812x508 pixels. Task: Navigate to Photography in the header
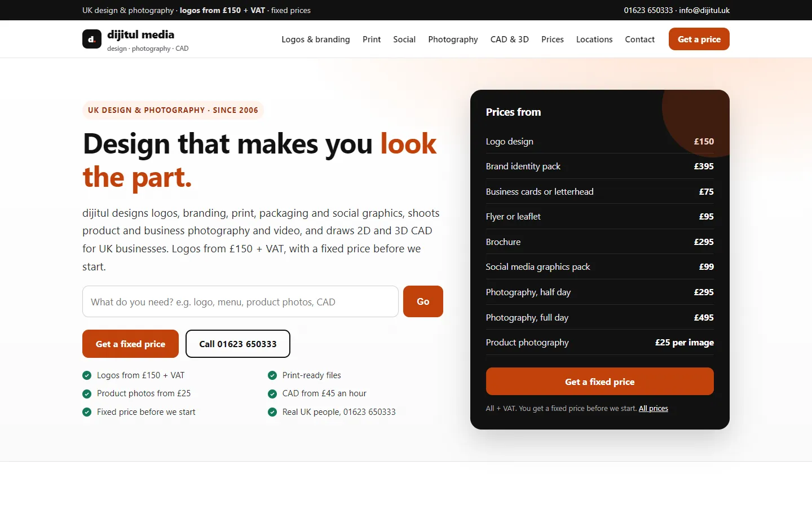[453, 40]
